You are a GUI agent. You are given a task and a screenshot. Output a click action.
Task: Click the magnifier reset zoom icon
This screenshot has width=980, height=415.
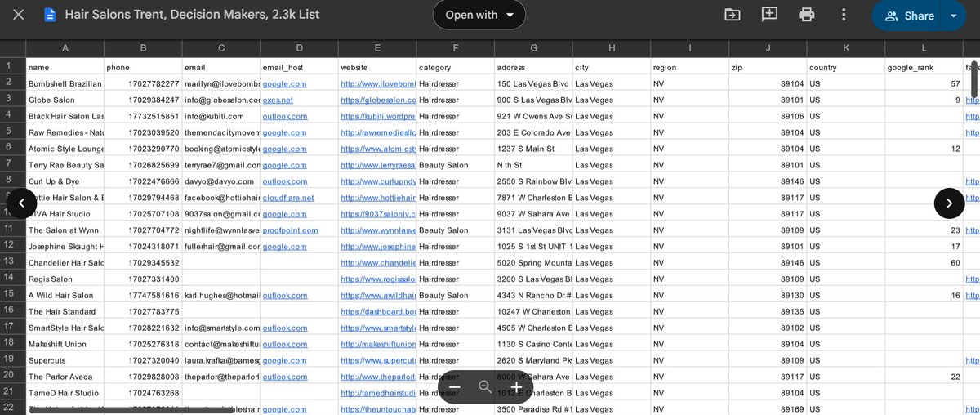point(485,387)
